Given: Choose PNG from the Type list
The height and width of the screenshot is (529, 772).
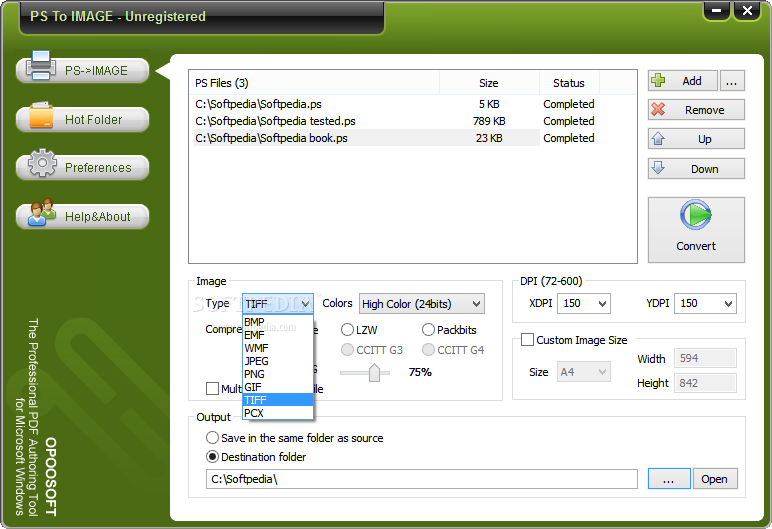Looking at the screenshot, I should [278, 374].
